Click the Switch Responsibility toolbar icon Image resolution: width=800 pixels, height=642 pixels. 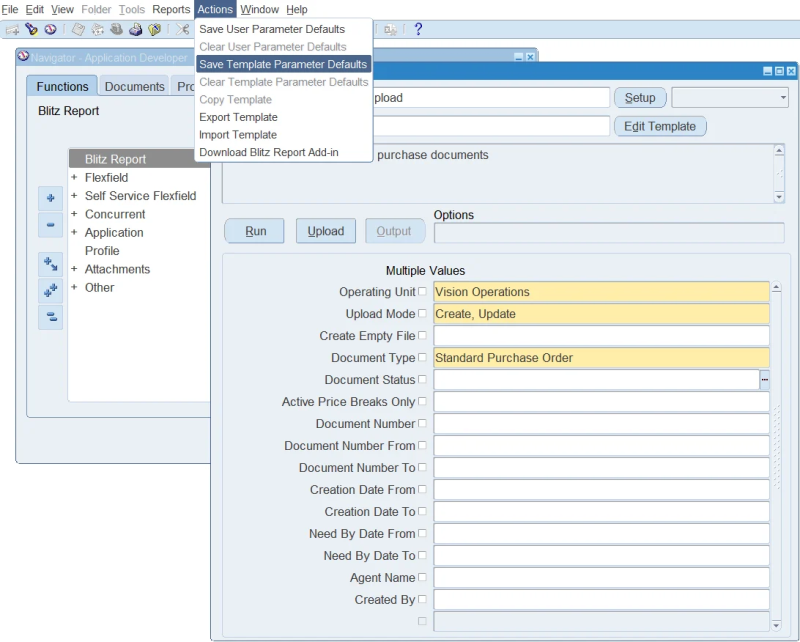[116, 30]
